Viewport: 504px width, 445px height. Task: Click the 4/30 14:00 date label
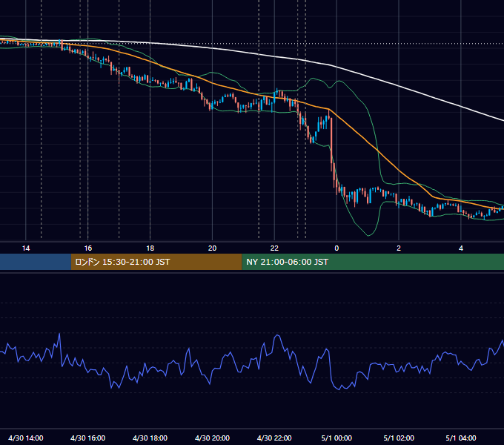click(x=26, y=438)
